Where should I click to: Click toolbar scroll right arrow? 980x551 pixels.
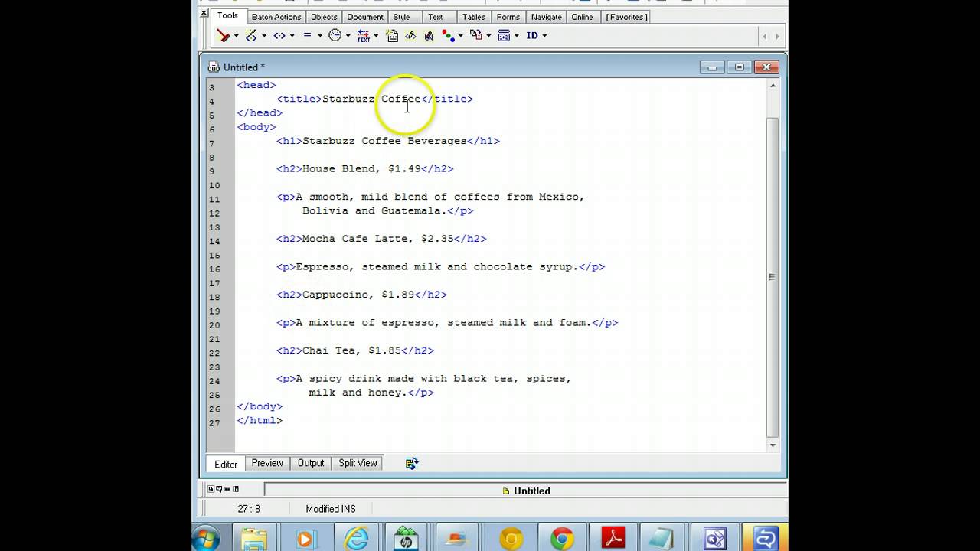pos(777,36)
